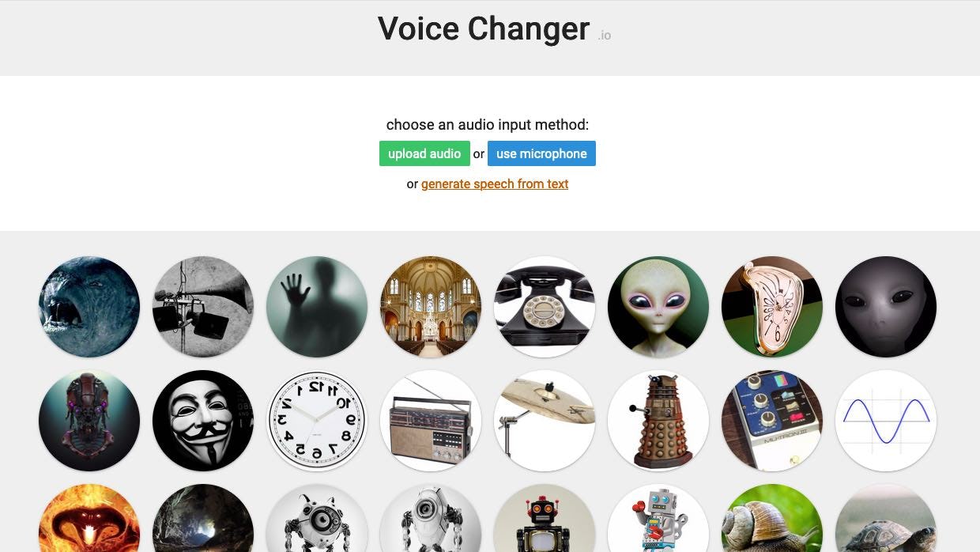Select the old rotary telephone effect
Screen dimensions: 980x552
tap(545, 307)
